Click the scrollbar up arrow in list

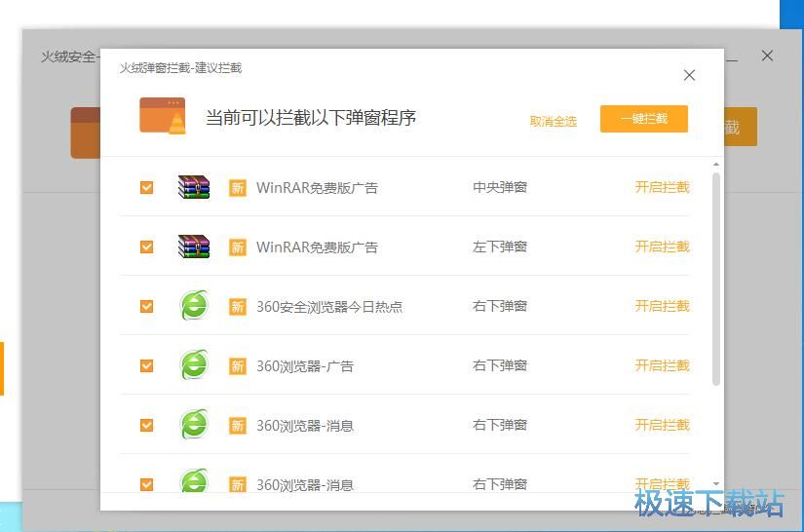click(x=716, y=165)
